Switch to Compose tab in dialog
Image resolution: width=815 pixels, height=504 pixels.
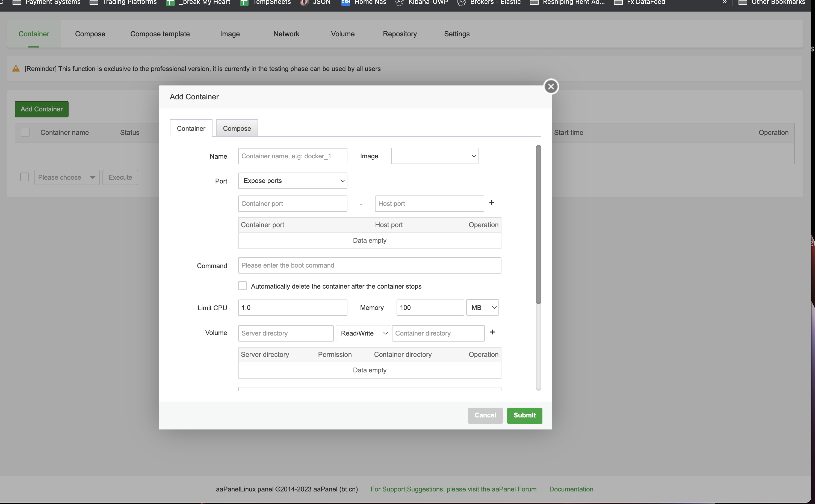237,128
